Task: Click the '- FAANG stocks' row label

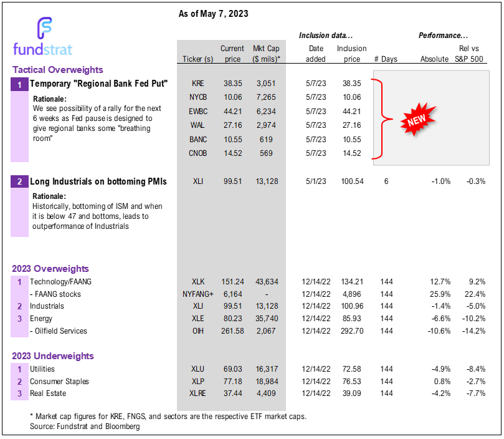Action: (x=55, y=294)
